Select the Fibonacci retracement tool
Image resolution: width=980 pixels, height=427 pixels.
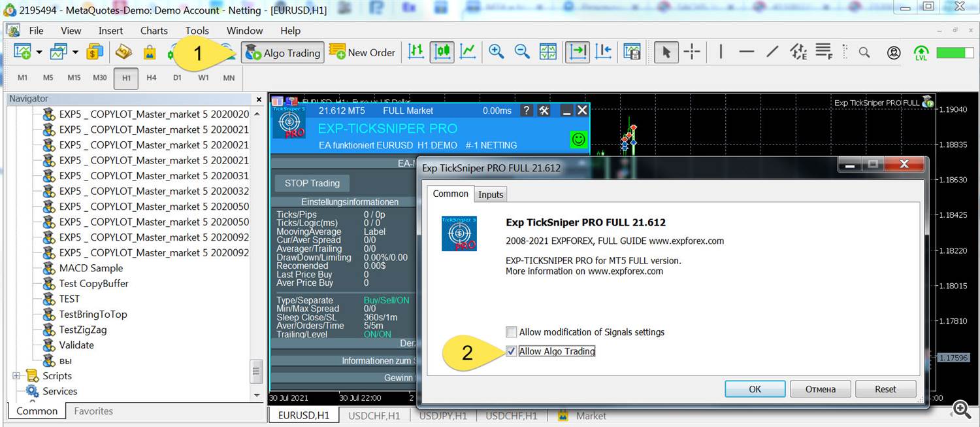tap(824, 52)
